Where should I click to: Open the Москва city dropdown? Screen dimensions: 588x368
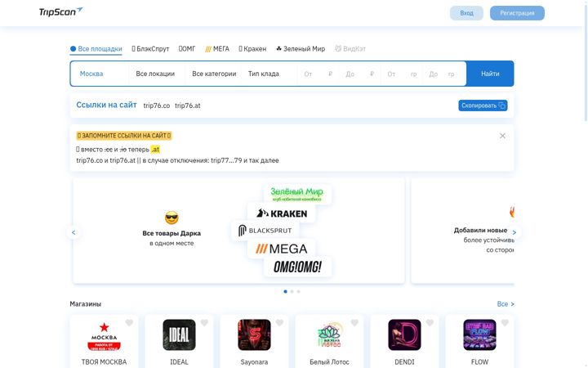click(x=100, y=74)
